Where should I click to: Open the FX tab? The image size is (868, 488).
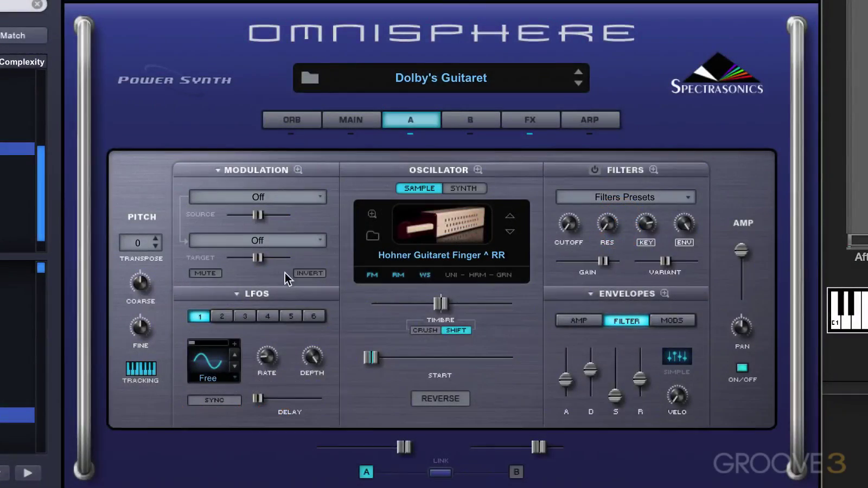coord(530,120)
